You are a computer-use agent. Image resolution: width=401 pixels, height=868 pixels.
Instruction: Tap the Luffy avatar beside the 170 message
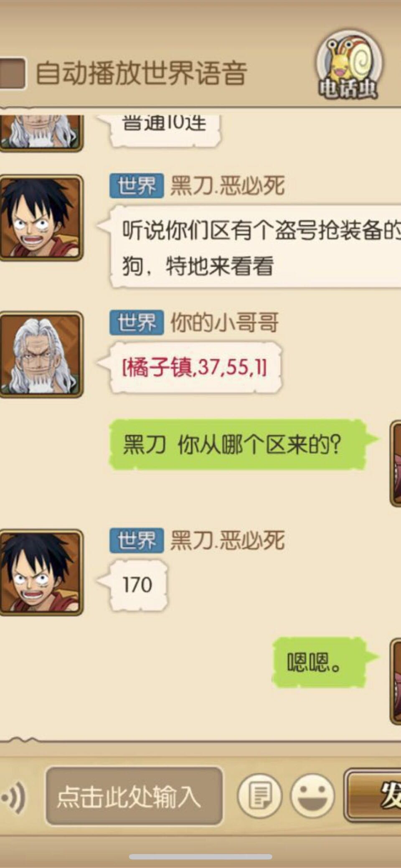[41, 572]
